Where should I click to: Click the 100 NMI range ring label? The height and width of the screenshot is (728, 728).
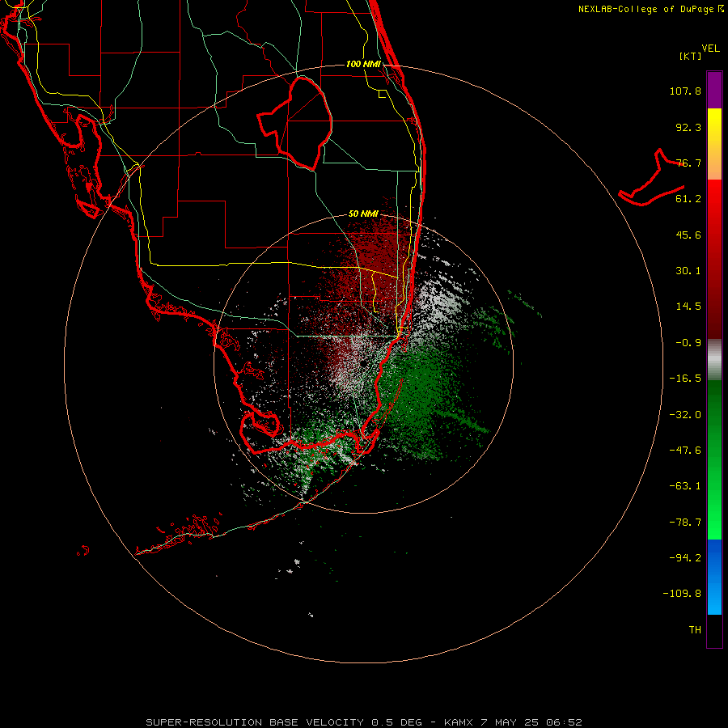pos(363,64)
